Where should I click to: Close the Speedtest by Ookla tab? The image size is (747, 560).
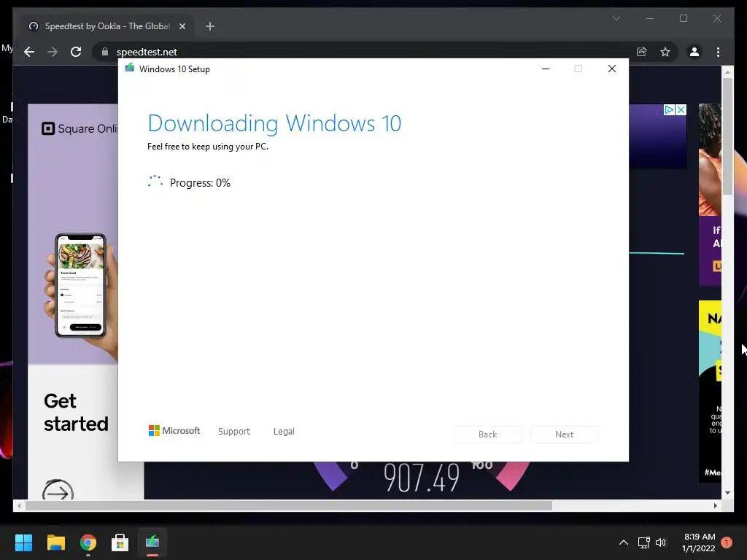(182, 26)
